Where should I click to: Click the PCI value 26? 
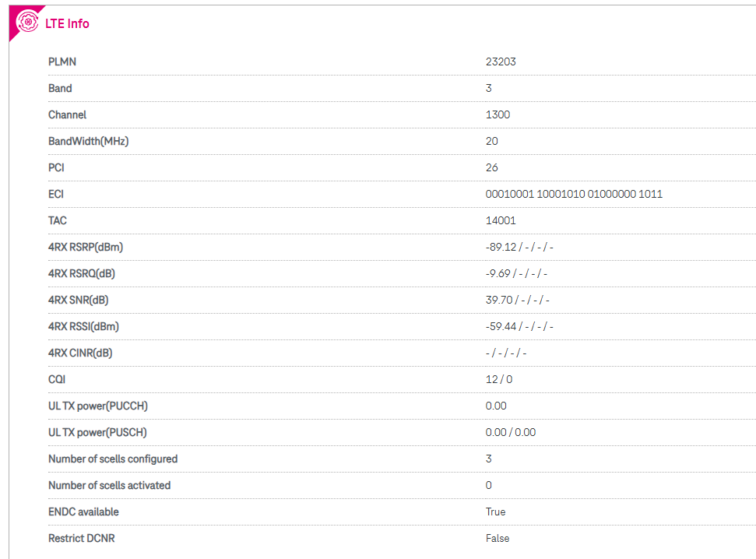tap(492, 168)
